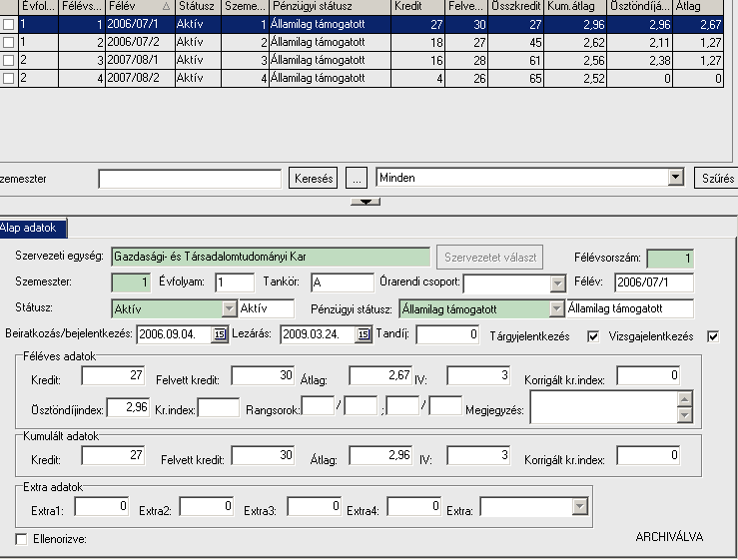
Task: Select the 2007/08/1 cell in table
Action: [x=140, y=60]
